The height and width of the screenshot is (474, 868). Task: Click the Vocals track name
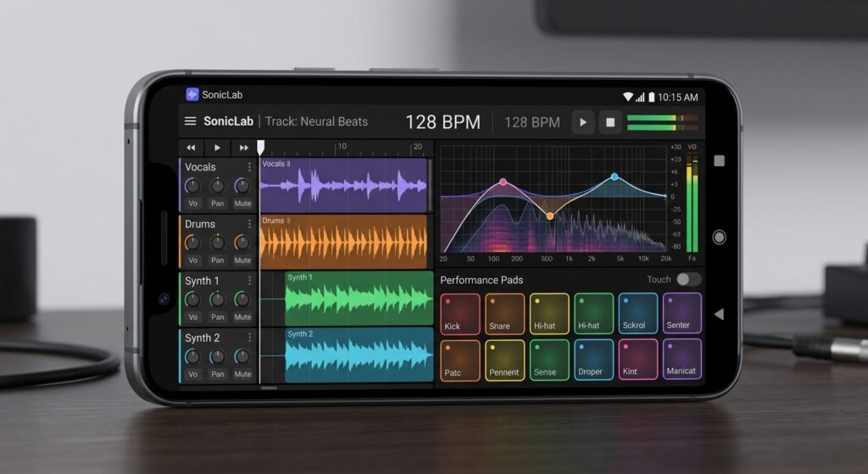pyautogui.click(x=200, y=167)
